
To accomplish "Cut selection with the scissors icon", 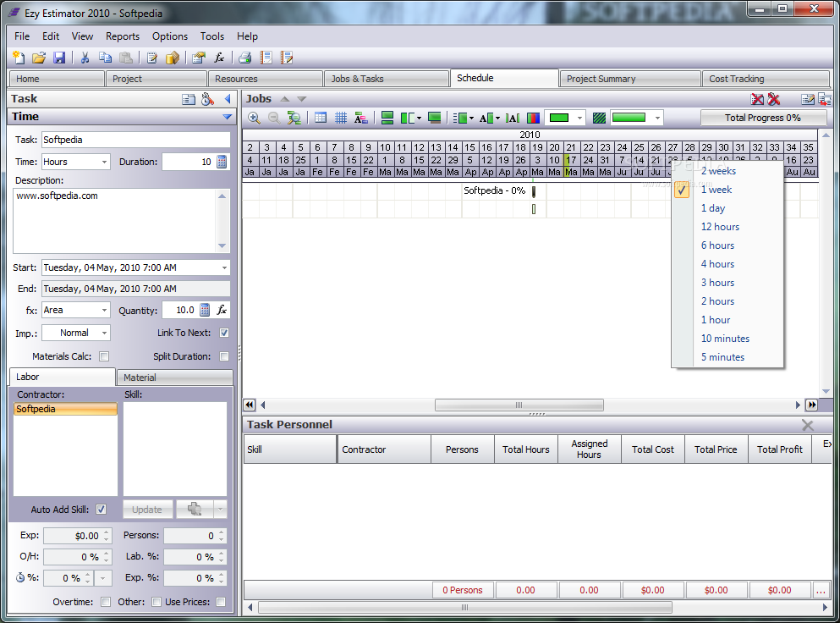I will (x=85, y=58).
